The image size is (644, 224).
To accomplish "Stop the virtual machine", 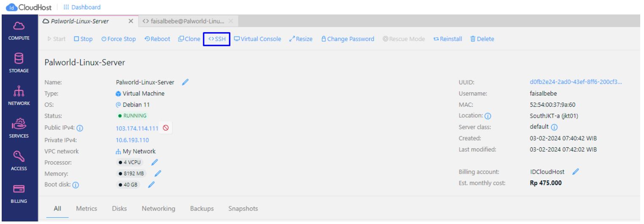I will click(83, 39).
